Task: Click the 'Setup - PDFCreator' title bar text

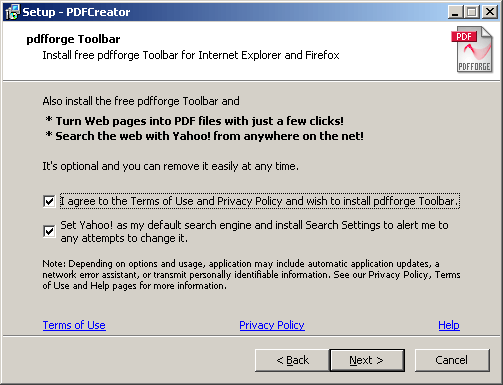Action: click(x=76, y=12)
